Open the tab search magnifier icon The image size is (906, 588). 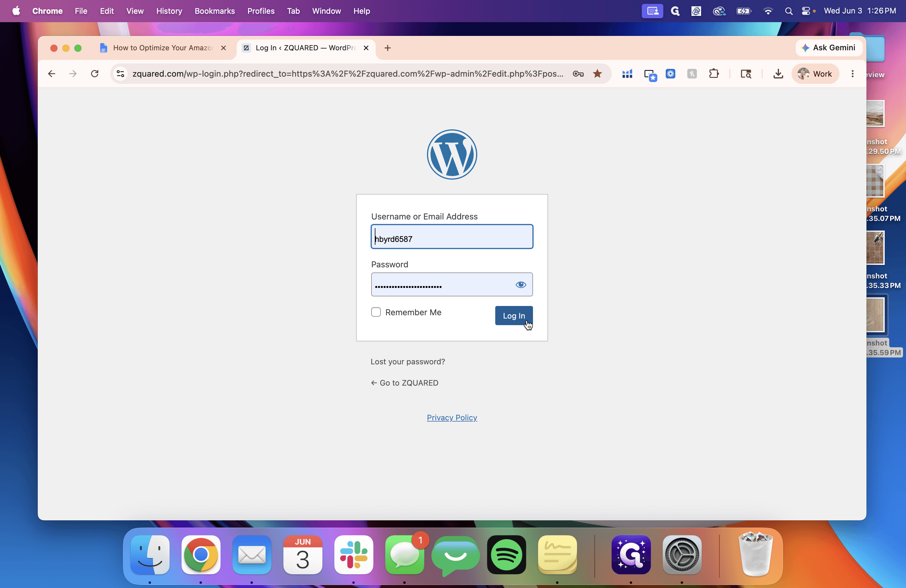[745, 74]
